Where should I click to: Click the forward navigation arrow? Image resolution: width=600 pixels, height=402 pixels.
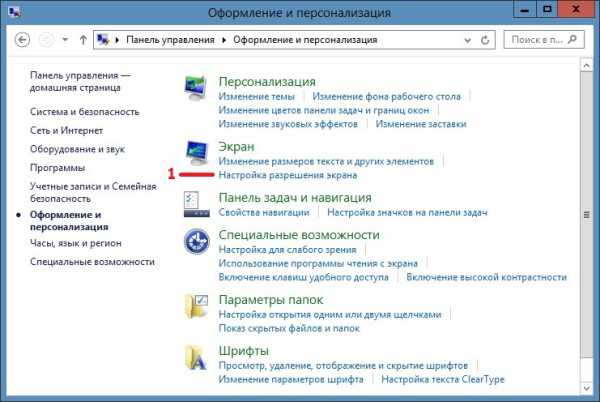pyautogui.click(x=47, y=39)
